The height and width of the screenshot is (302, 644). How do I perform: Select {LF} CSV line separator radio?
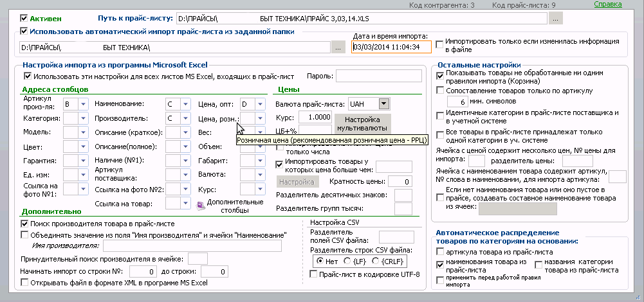[347, 261]
